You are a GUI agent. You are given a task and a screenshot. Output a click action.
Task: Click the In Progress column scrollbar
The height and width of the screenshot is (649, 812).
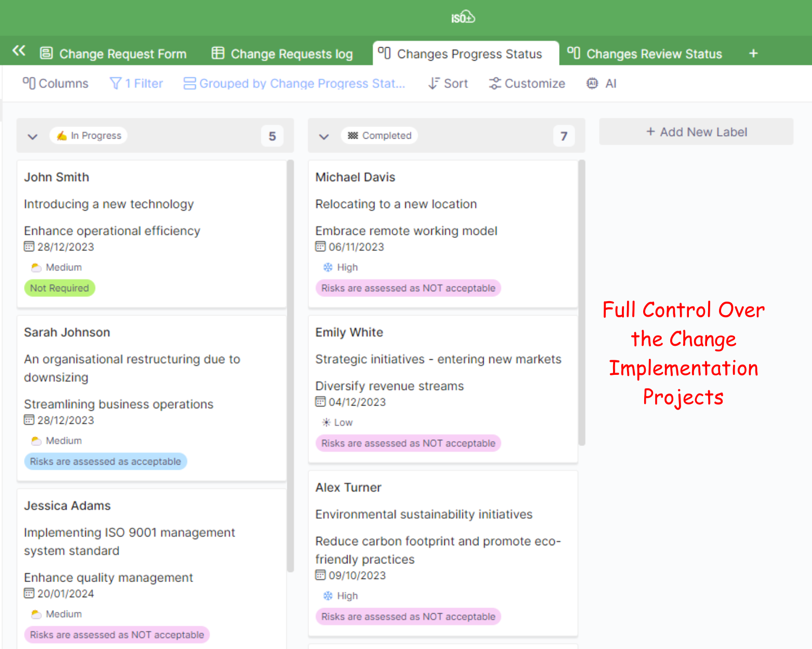[x=290, y=363]
